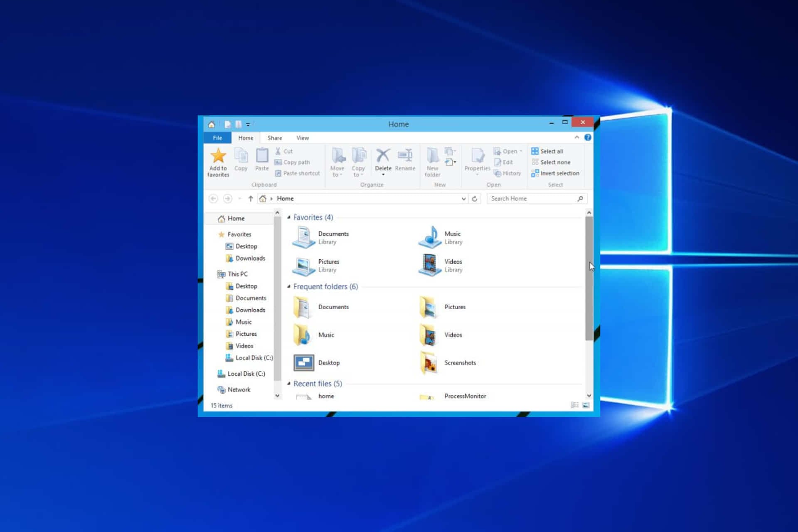The height and width of the screenshot is (532, 798).
Task: Click the Copy path icon
Action: click(279, 162)
